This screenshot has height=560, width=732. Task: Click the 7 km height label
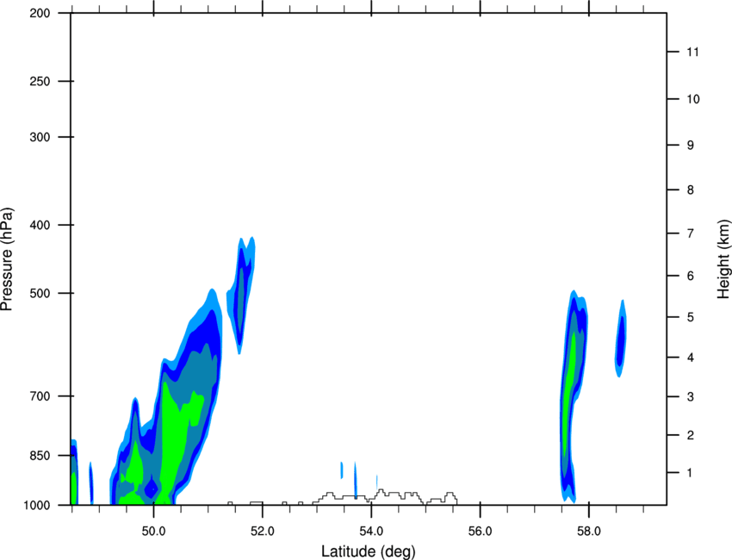(691, 233)
